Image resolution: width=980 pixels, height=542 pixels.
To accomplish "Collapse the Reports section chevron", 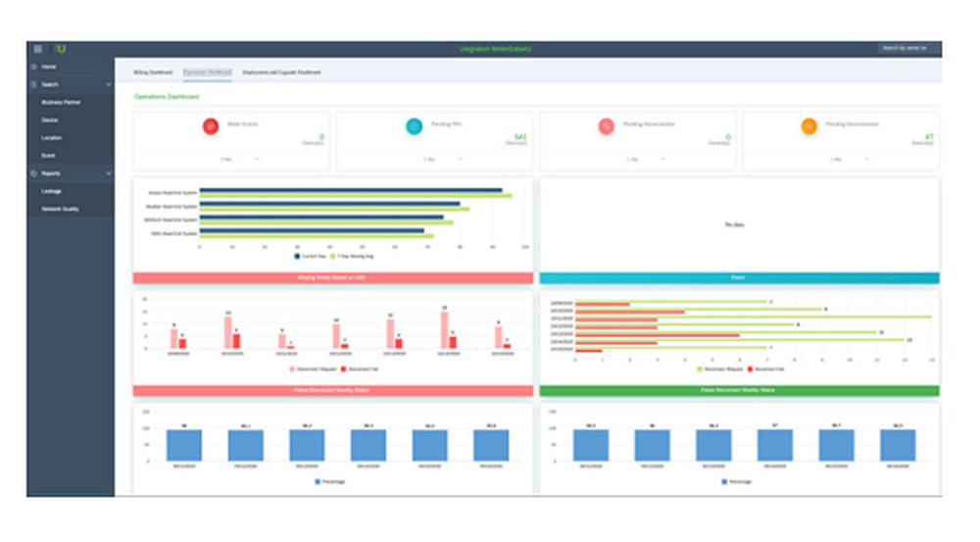I will point(108,173).
